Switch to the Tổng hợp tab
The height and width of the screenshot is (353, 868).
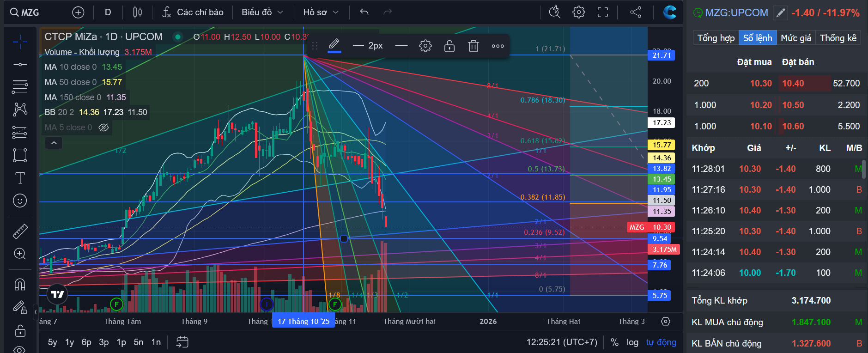tap(716, 38)
